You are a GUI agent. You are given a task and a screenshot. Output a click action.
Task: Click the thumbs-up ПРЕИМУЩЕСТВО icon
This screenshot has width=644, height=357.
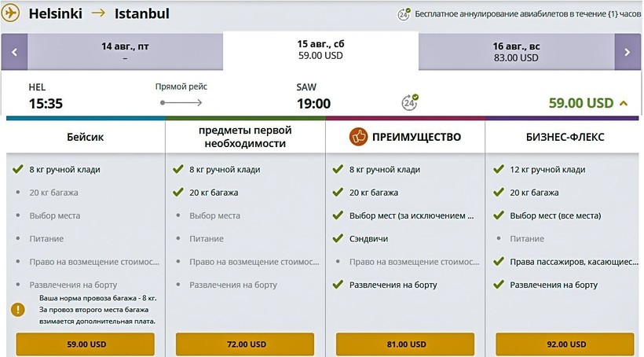point(359,137)
